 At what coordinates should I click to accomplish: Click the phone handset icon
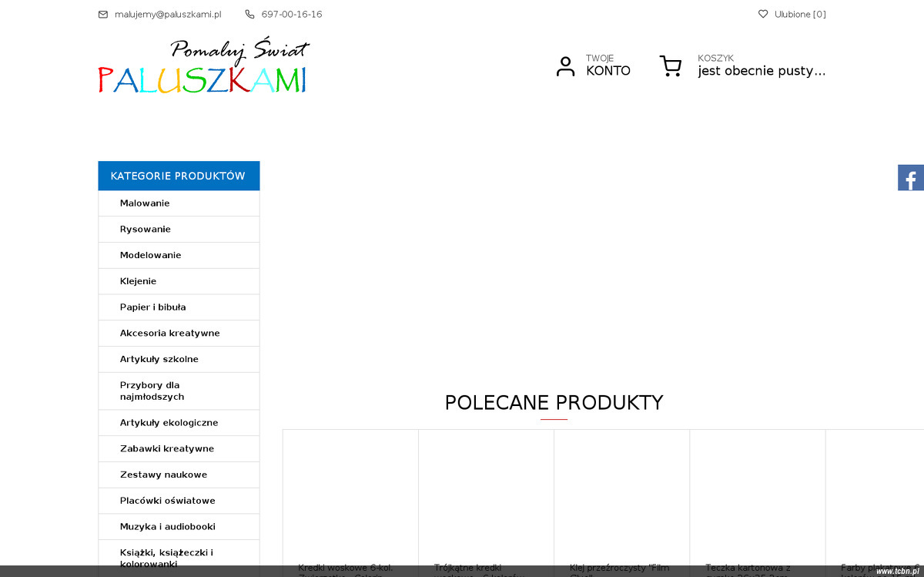point(249,15)
